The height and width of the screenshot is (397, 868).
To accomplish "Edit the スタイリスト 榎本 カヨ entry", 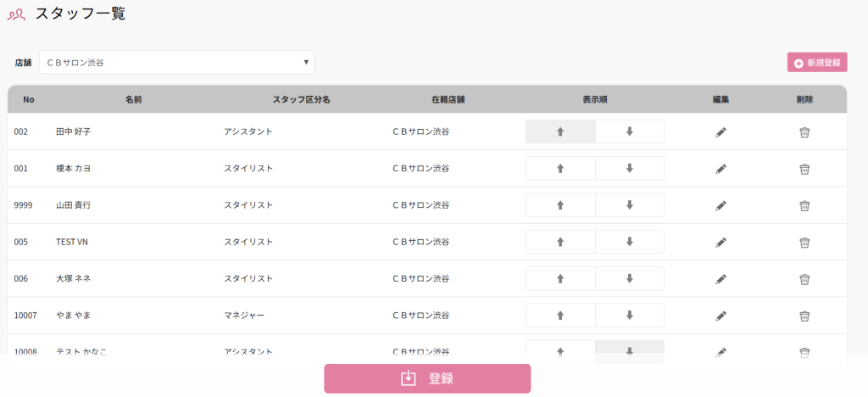I will (x=721, y=169).
